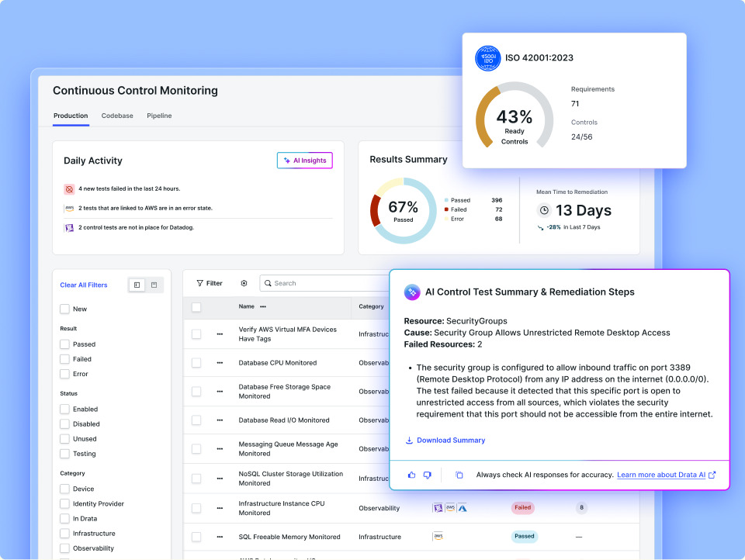This screenshot has height=560, width=745.
Task: Check the Error result checkbox
Action: tap(64, 374)
